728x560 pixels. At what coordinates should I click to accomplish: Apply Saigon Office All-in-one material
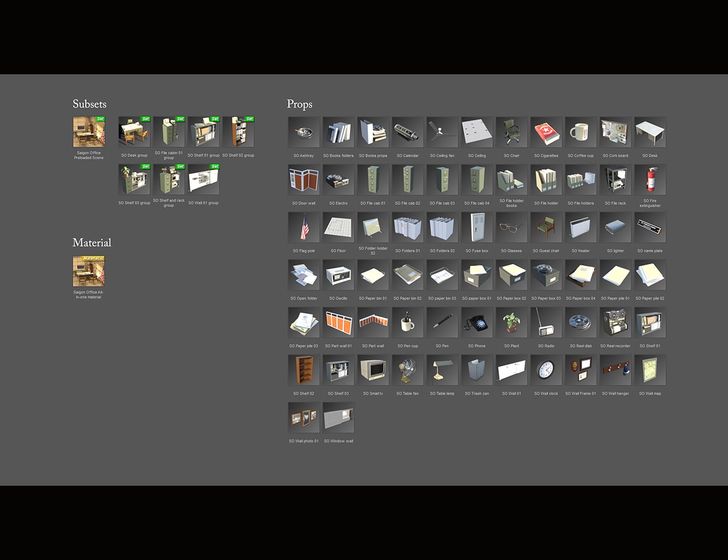tap(88, 272)
